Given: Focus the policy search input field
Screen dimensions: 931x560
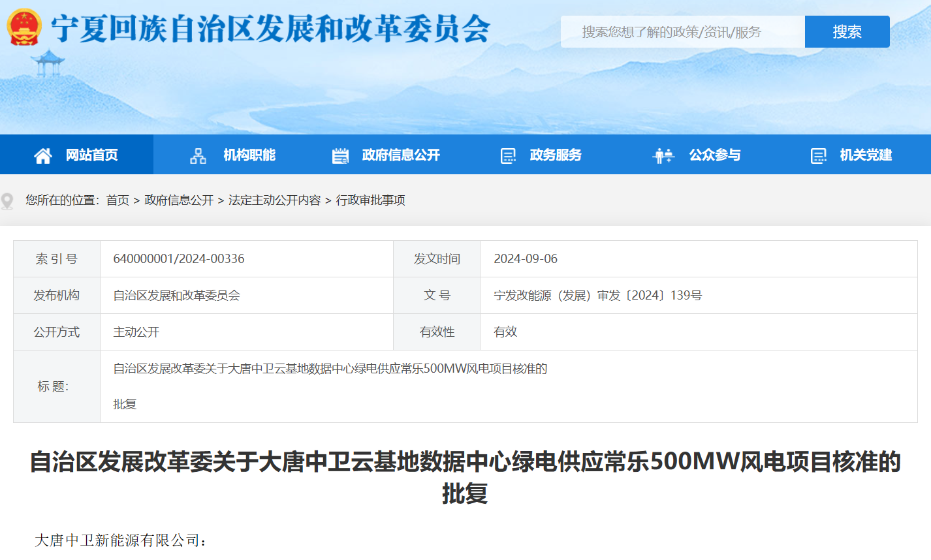Looking at the screenshot, I should [683, 31].
